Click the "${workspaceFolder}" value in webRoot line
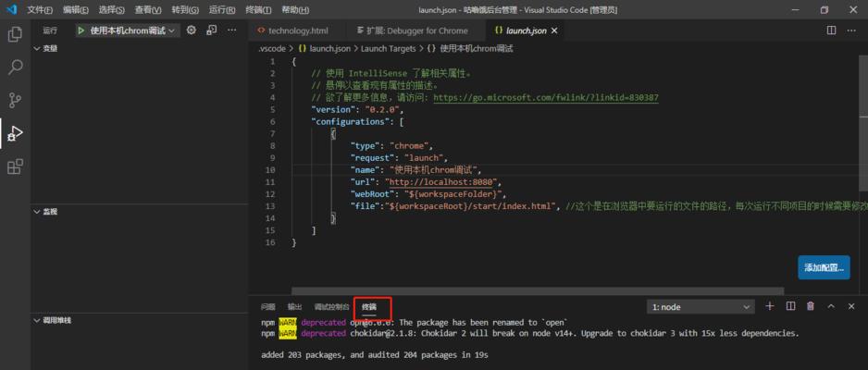This screenshot has width=868, height=370. pyautogui.click(x=453, y=194)
